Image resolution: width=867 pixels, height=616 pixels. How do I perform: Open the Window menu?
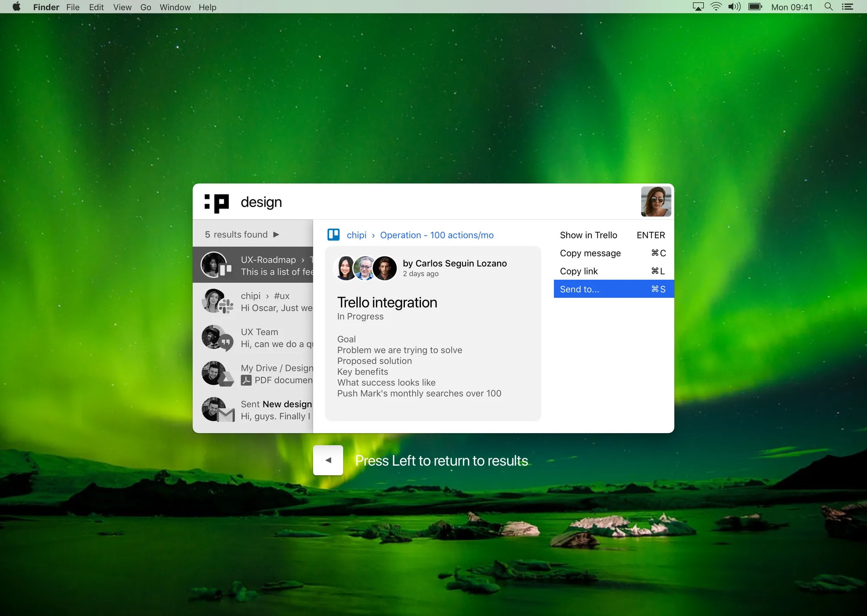pyautogui.click(x=175, y=7)
